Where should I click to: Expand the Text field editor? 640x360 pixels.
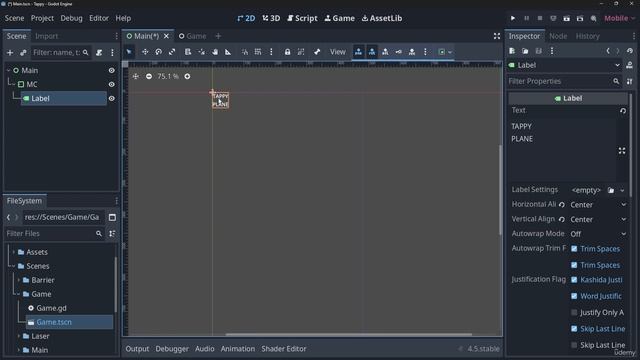(622, 151)
